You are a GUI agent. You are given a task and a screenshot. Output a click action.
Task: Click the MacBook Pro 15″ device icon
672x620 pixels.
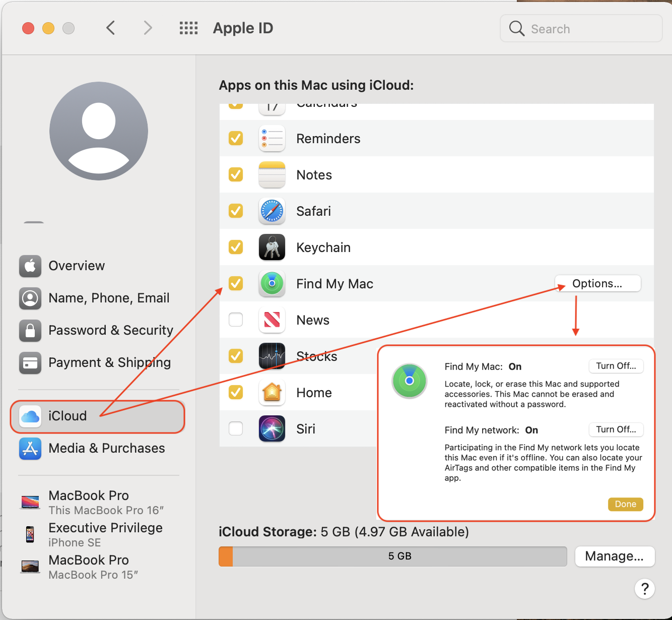[x=30, y=567]
